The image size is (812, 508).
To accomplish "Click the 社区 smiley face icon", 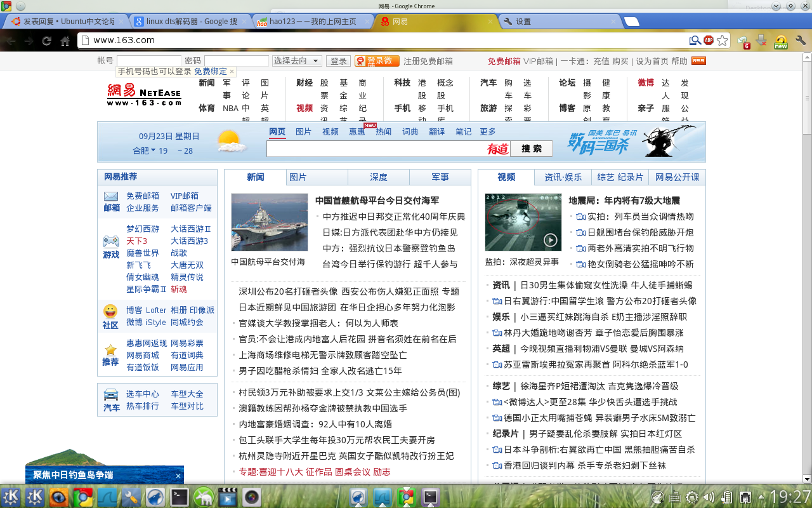I will 110,311.
